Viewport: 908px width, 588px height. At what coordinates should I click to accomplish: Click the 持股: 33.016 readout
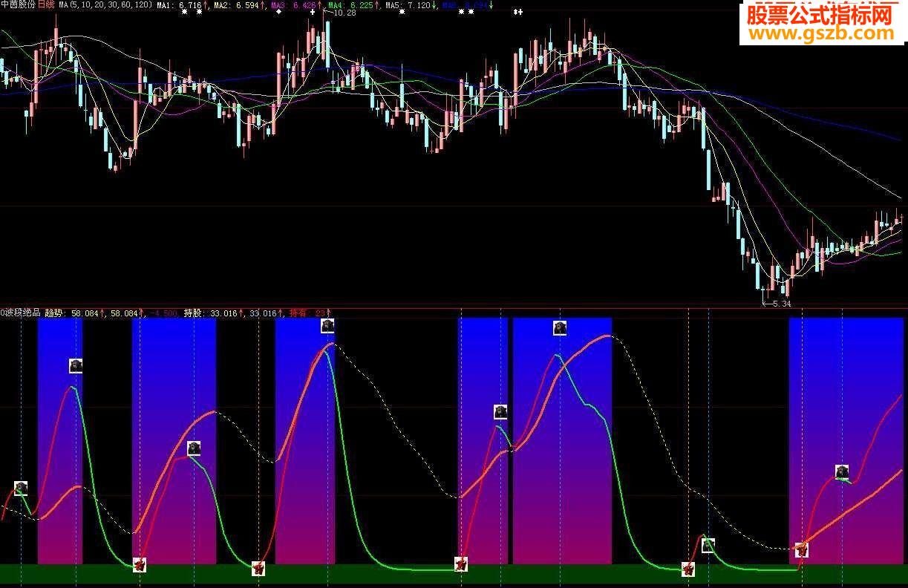212,313
